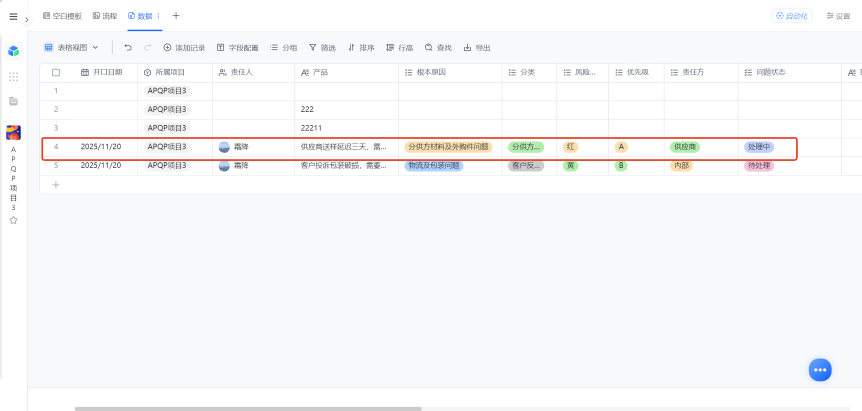Screen dimensions: 862x411
Task: Redo the last action
Action: pos(147,48)
